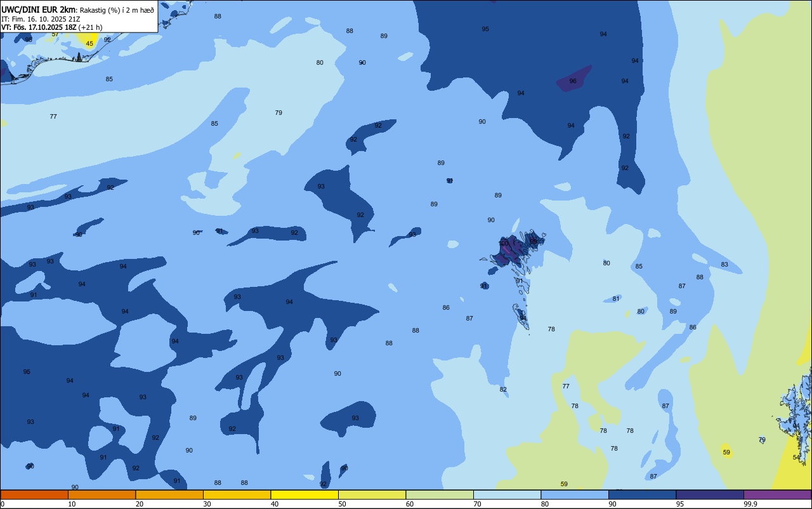The height and width of the screenshot is (509, 812).
Task: Click the '0' tick label on legend
Action: pos(3,504)
